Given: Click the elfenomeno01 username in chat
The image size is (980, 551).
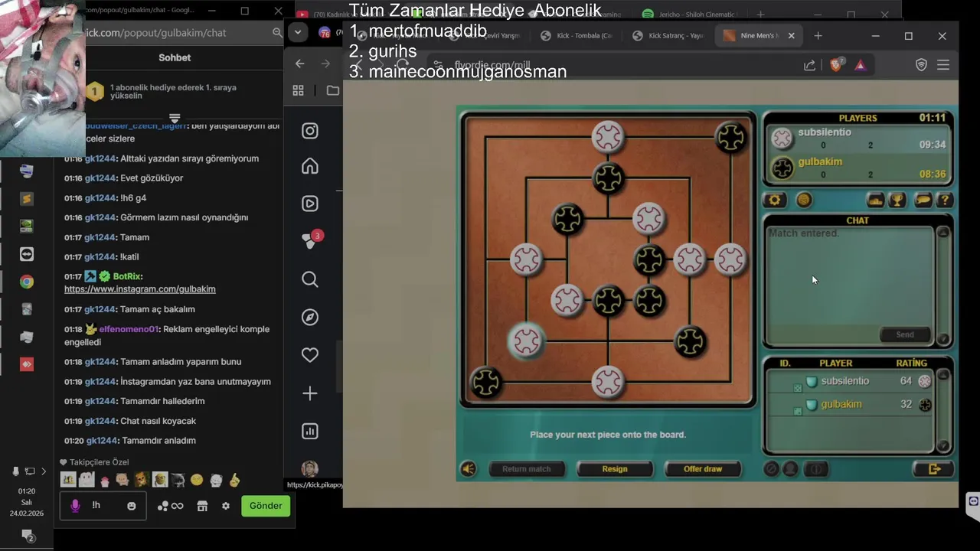Looking at the screenshot, I should click(129, 329).
